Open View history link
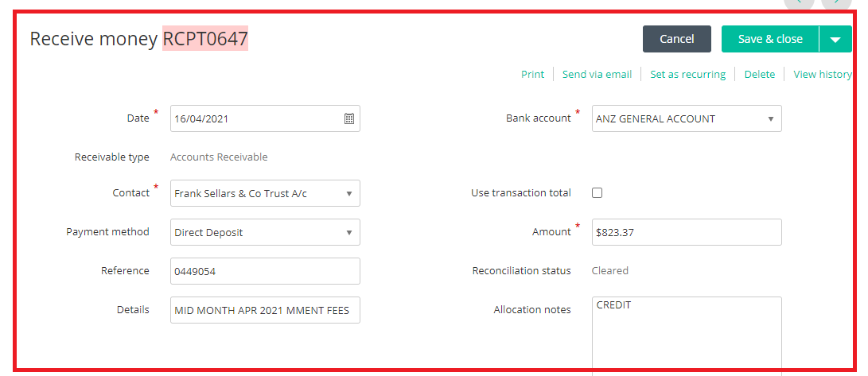 [x=823, y=74]
